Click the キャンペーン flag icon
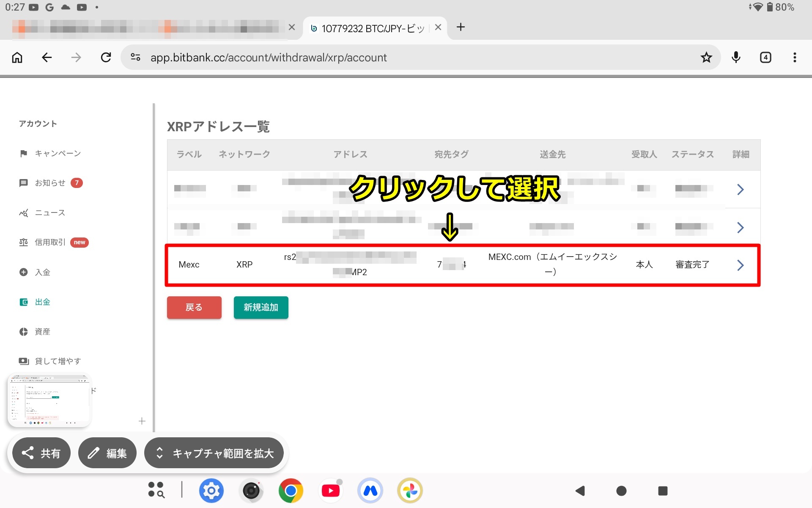Viewport: 812px width, 508px height. tap(24, 153)
